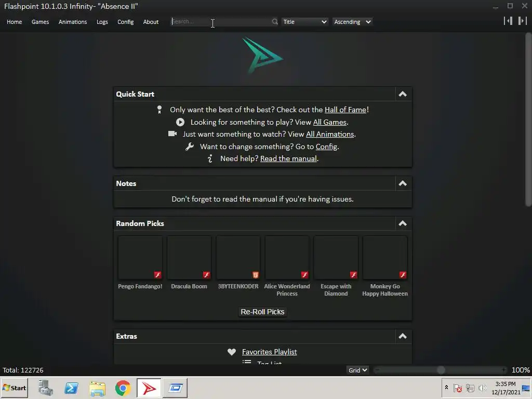Follow the All Animations link
Viewport: 532px width, 399px height.
pos(330,134)
